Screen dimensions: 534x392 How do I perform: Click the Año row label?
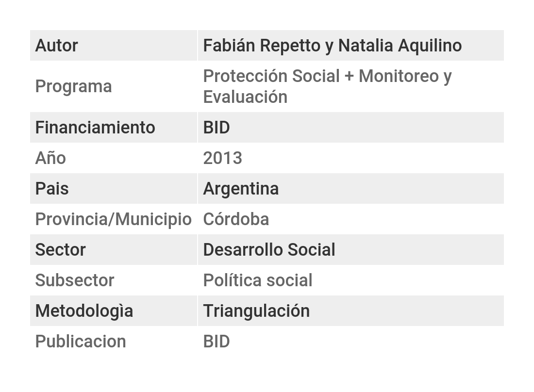tap(50, 158)
